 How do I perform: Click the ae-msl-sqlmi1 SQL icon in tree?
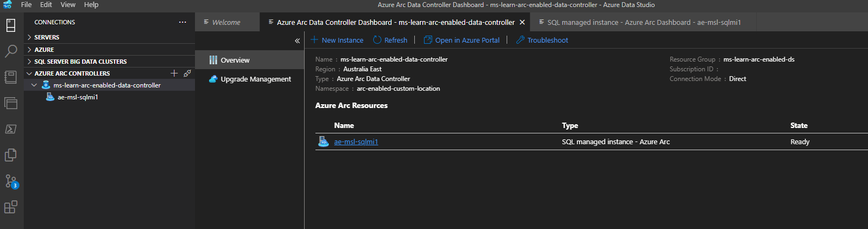click(50, 97)
